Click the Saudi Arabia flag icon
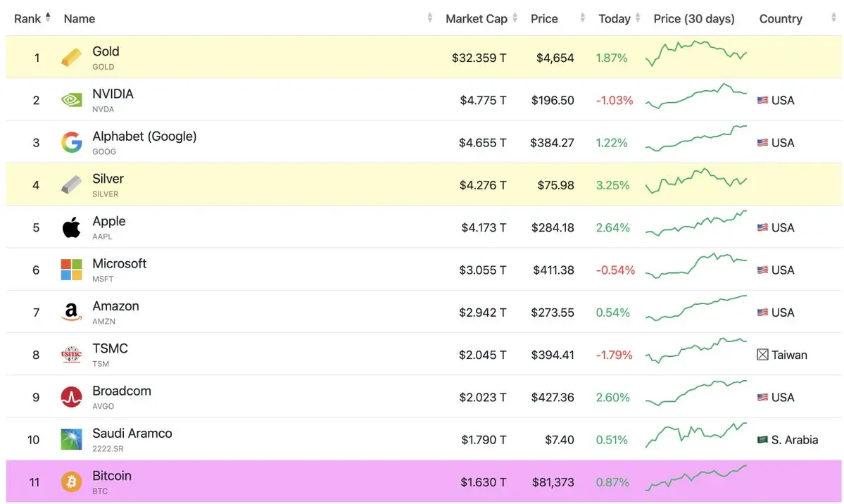The image size is (844, 504). point(762,440)
